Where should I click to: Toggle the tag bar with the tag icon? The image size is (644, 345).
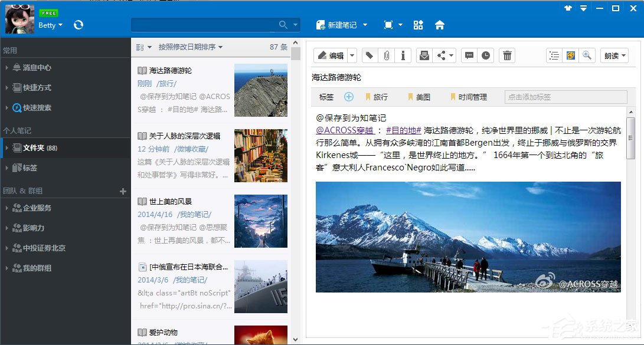[x=369, y=55]
